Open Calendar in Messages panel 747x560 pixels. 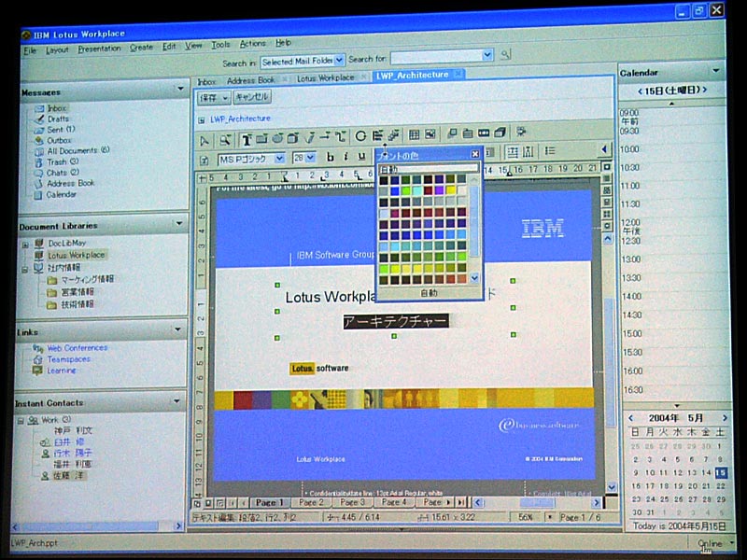(61, 194)
